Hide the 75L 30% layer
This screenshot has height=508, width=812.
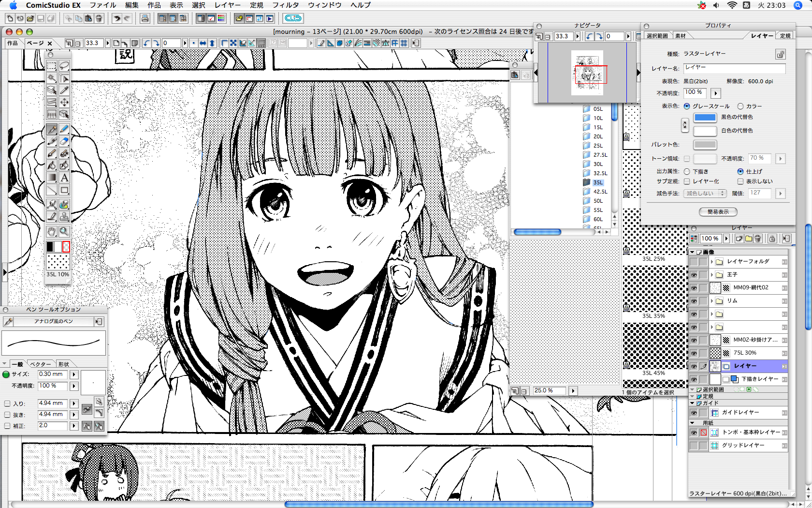tap(694, 353)
